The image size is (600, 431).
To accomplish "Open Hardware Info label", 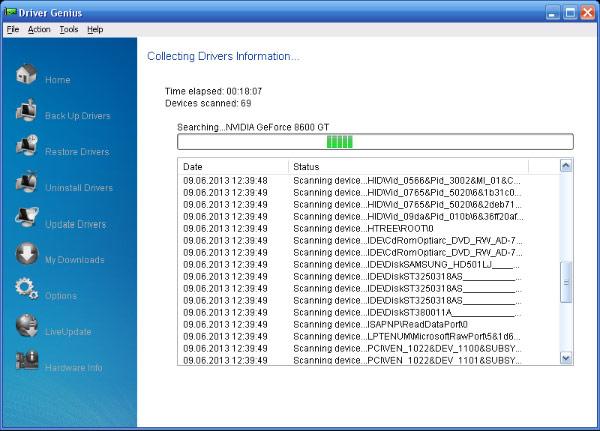I will point(73,368).
